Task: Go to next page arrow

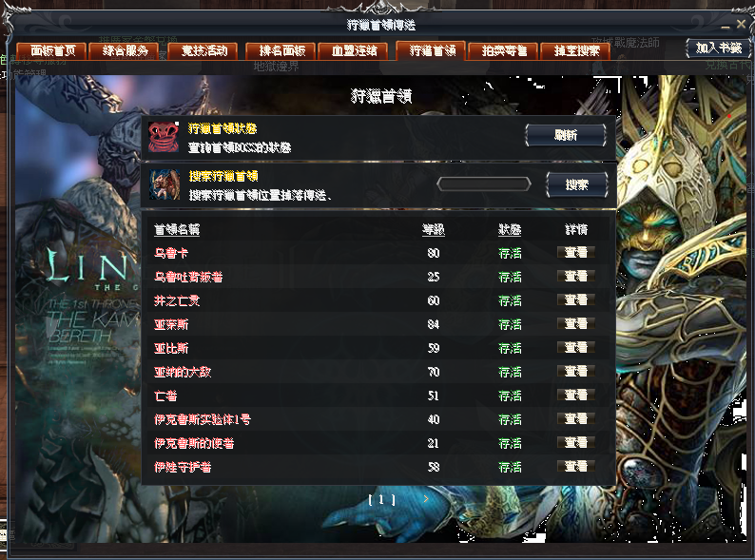Action: tap(426, 499)
